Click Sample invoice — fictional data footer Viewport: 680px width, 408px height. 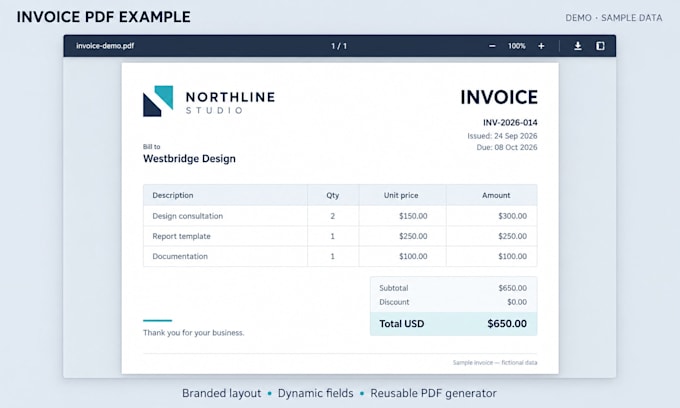click(x=495, y=362)
